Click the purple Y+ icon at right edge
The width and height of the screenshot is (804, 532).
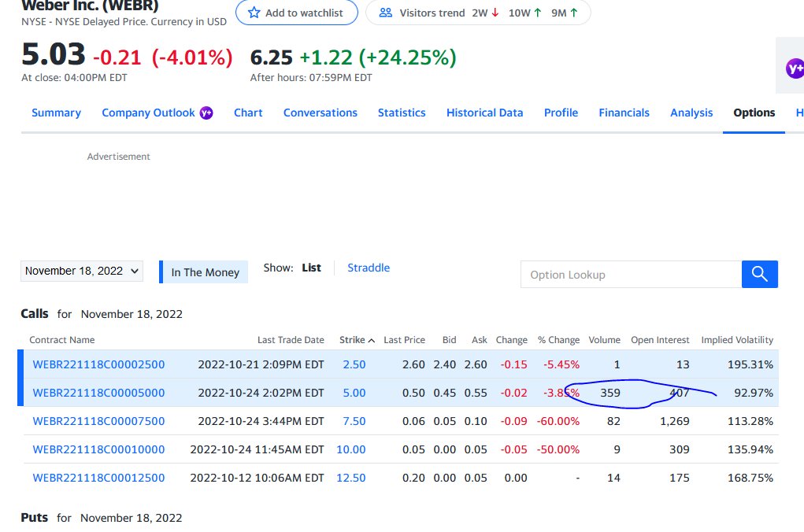(795, 68)
